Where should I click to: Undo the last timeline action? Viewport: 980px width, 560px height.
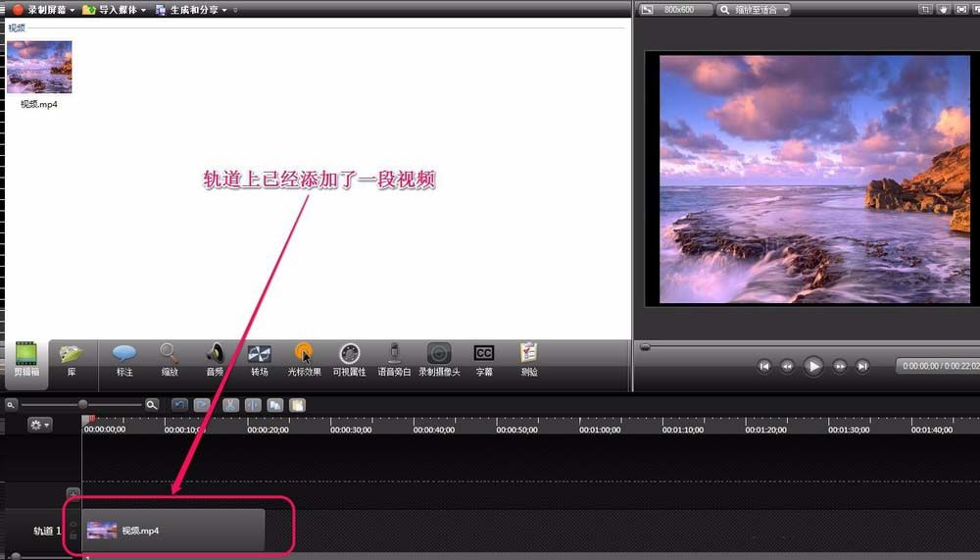pos(179,405)
